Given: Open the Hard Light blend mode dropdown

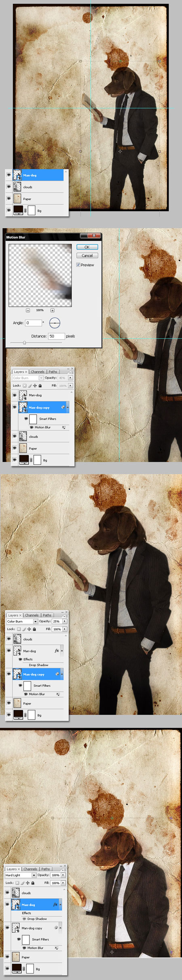Looking at the screenshot, I should [x=34, y=875].
